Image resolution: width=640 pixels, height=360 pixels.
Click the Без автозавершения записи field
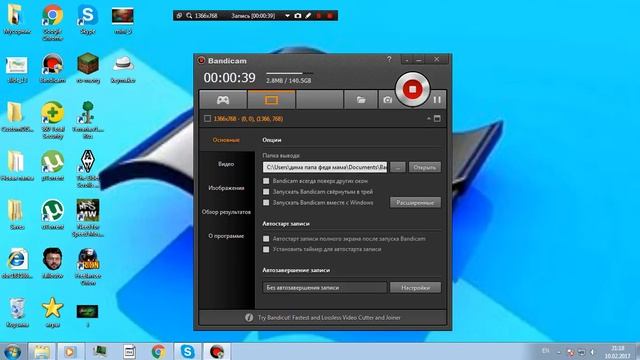click(325, 288)
